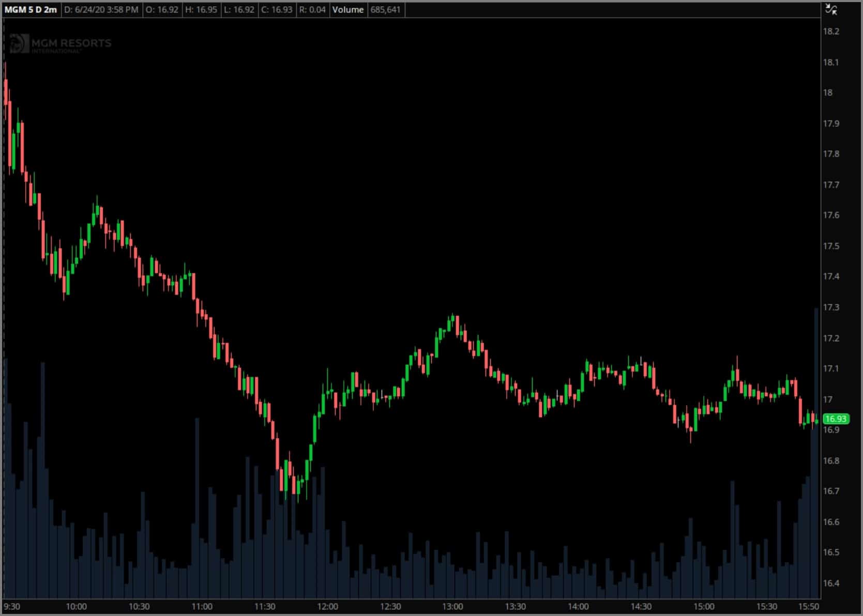Click the 12:30 time axis label

tap(390, 606)
